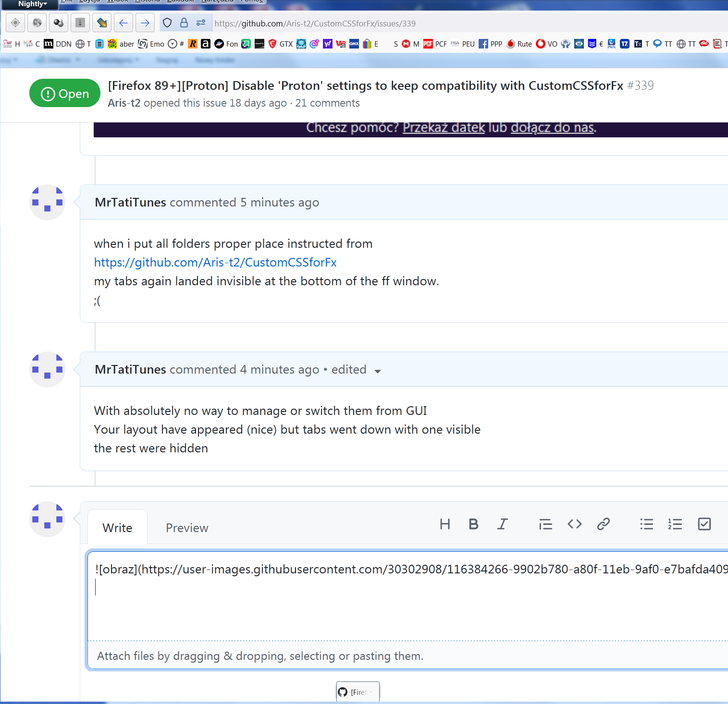The width and height of the screenshot is (728, 704).
Task: Click the 'dołącz do nas' link
Action: (x=552, y=128)
